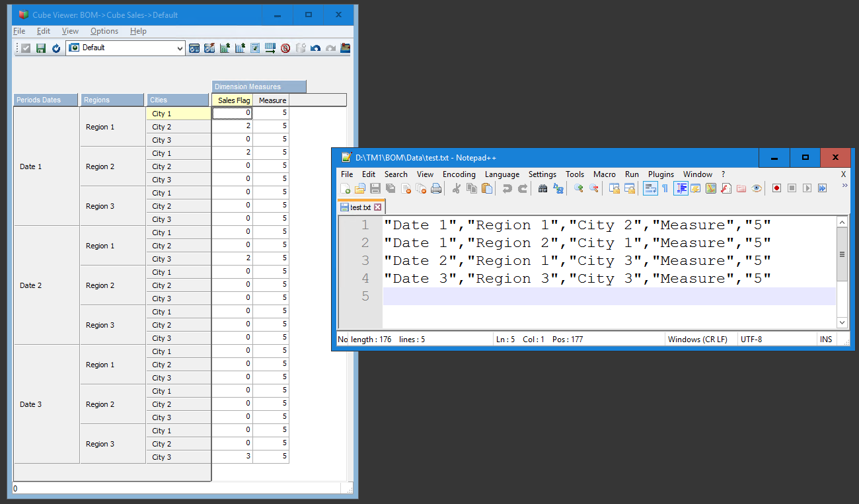The height and width of the screenshot is (504, 859).
Task: Toggle the Indent Guide button in Notepad++
Action: coord(681,188)
